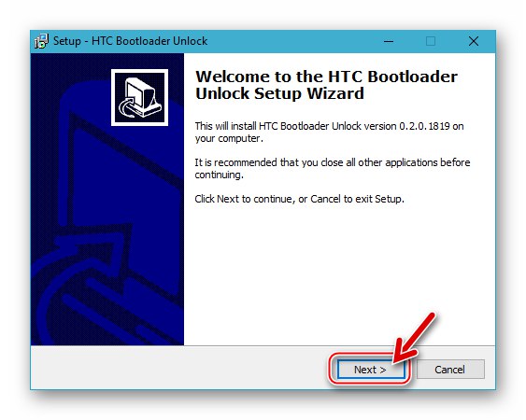Click the 'Click Next to continue' instruction text
This screenshot has height=420, width=526.
299,199
